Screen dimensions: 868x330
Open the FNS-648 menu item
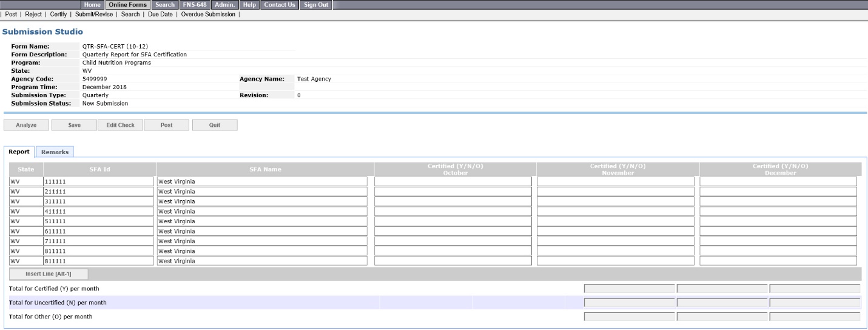[x=195, y=5]
